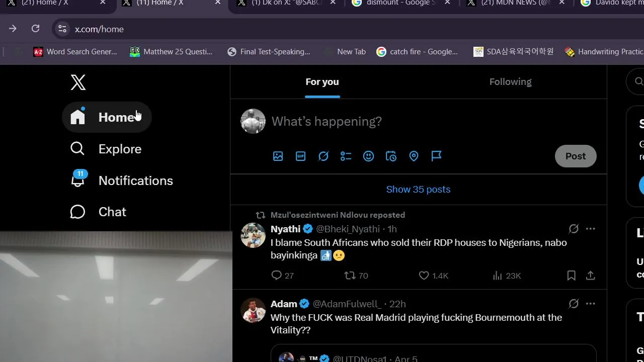Open Grok explain on Nyathi's post

tap(574, 229)
